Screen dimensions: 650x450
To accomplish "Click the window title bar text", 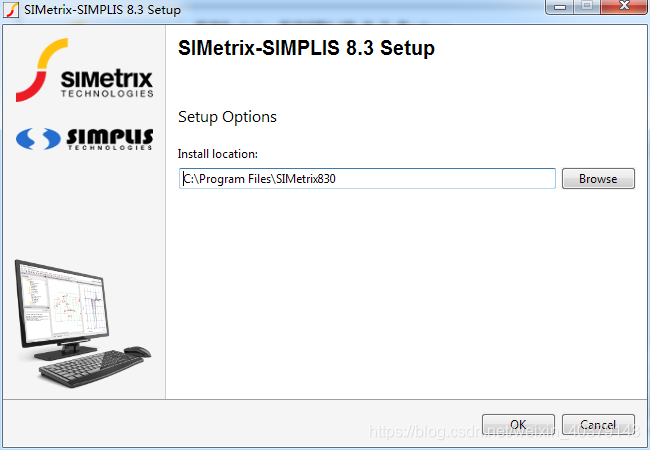I will click(102, 10).
